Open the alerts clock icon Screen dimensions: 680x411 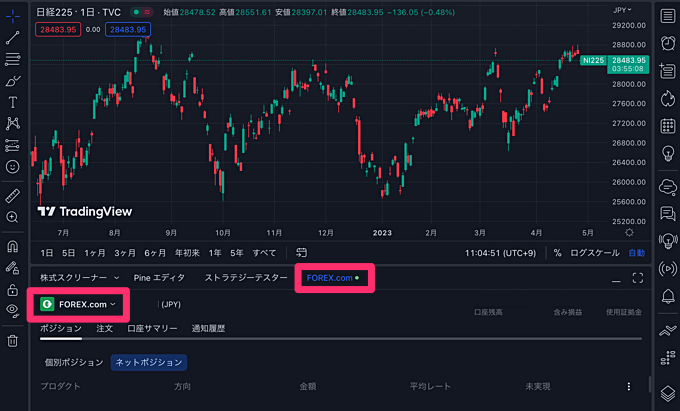668,43
